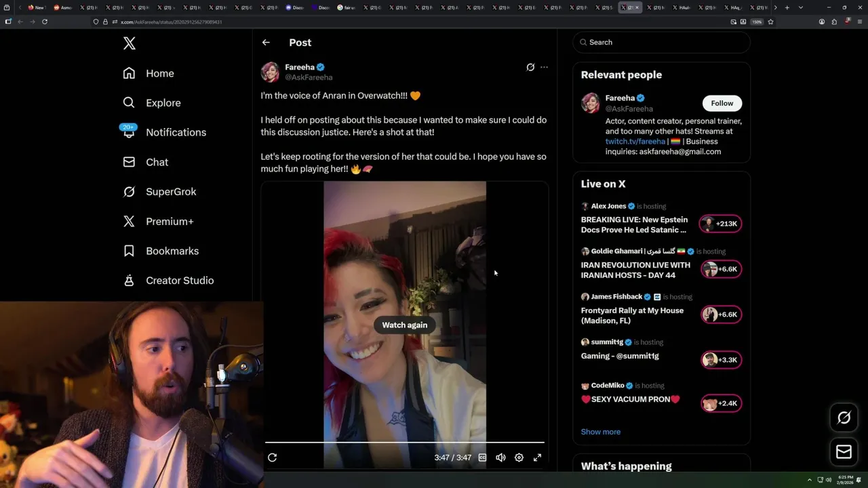The width and height of the screenshot is (868, 488).
Task: Switch to the Asmon browser tab
Action: coord(62,7)
